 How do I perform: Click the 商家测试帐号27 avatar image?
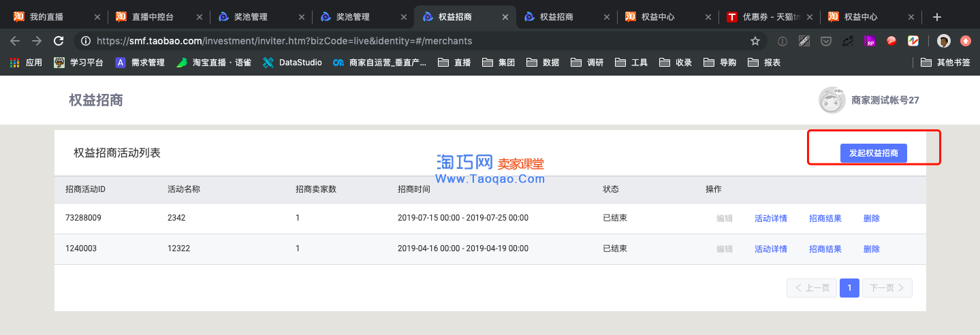tap(832, 100)
